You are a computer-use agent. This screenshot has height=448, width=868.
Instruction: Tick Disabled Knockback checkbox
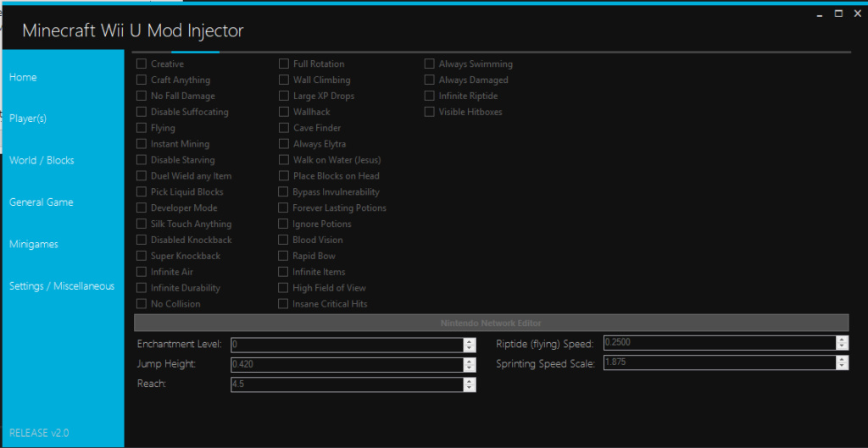pos(142,240)
